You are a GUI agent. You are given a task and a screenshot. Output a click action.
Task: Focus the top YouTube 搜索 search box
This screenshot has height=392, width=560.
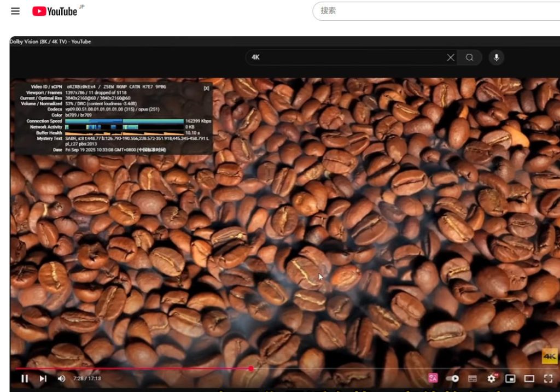tap(436, 11)
